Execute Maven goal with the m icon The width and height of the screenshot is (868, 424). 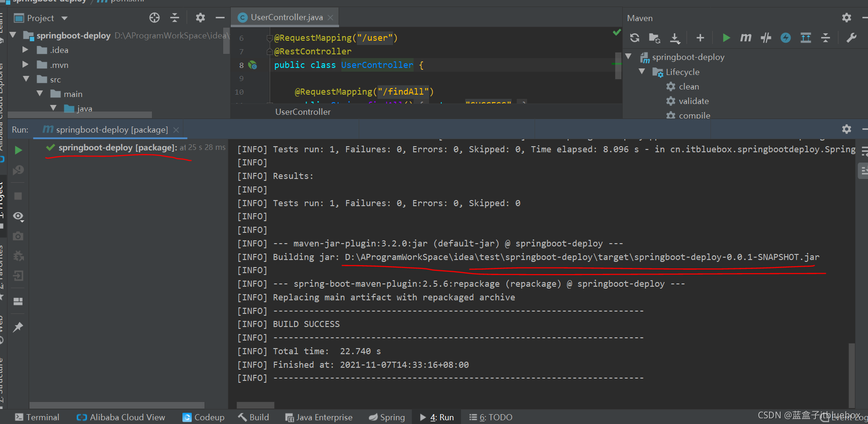tap(746, 38)
